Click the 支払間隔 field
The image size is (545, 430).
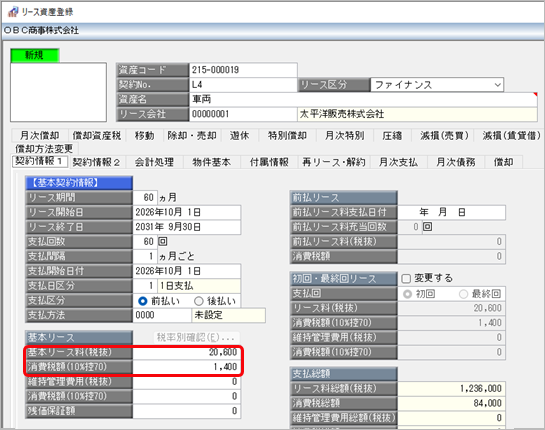pyautogui.click(x=145, y=257)
